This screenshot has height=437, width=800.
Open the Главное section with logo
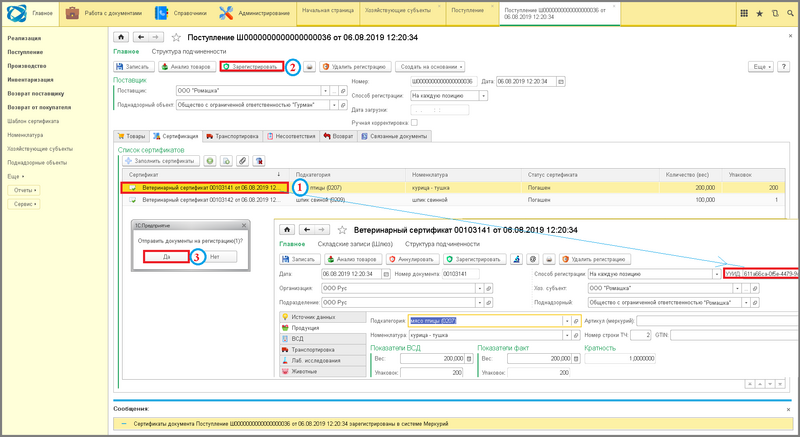[30, 13]
